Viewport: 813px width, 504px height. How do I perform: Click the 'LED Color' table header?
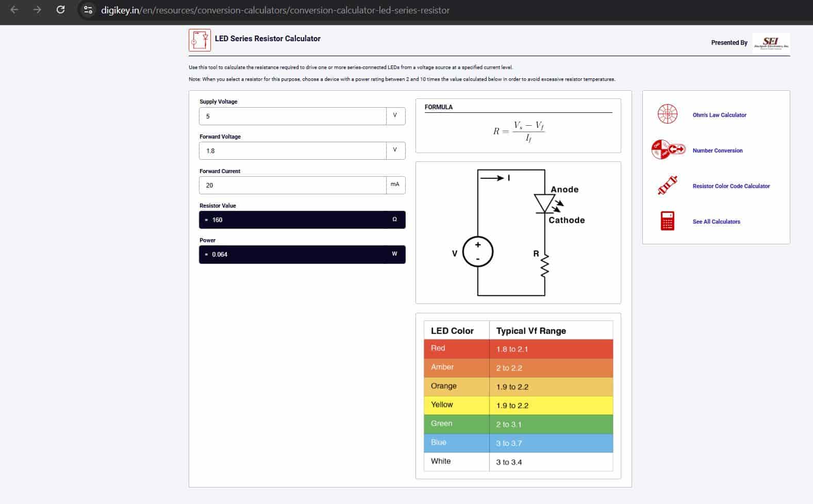(x=457, y=330)
